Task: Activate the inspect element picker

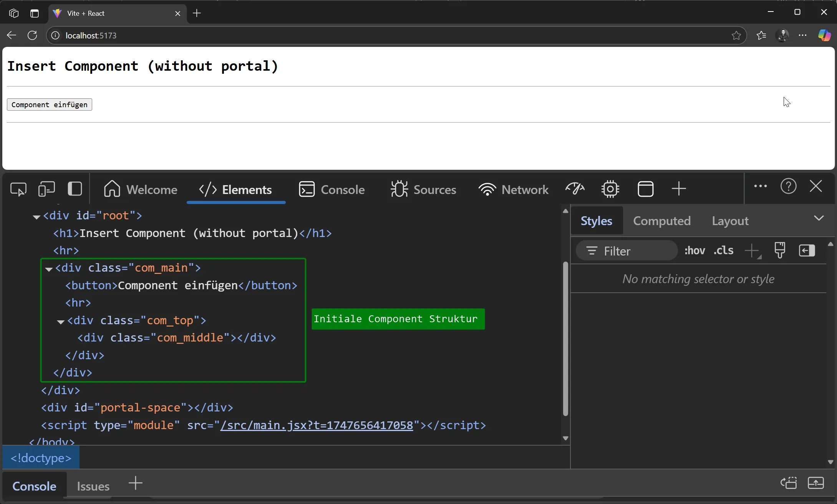Action: (18, 189)
